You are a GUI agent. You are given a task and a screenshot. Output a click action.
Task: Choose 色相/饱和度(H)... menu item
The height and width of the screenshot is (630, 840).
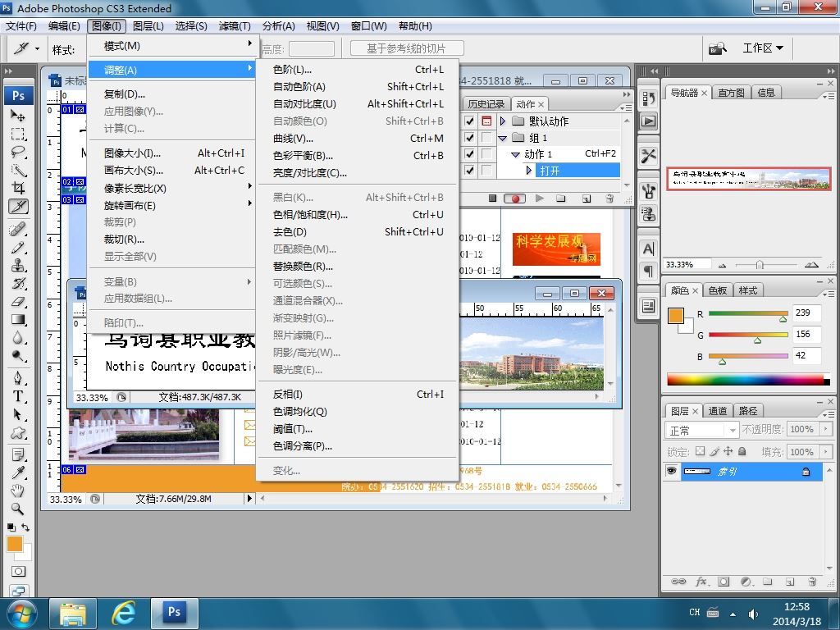[x=358, y=214]
